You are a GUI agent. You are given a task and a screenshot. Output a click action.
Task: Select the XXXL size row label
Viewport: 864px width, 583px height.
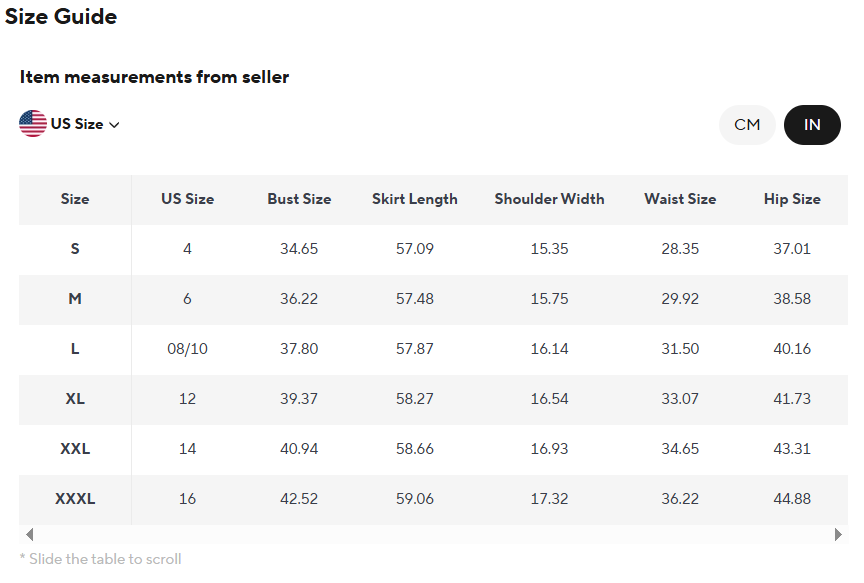tap(75, 499)
